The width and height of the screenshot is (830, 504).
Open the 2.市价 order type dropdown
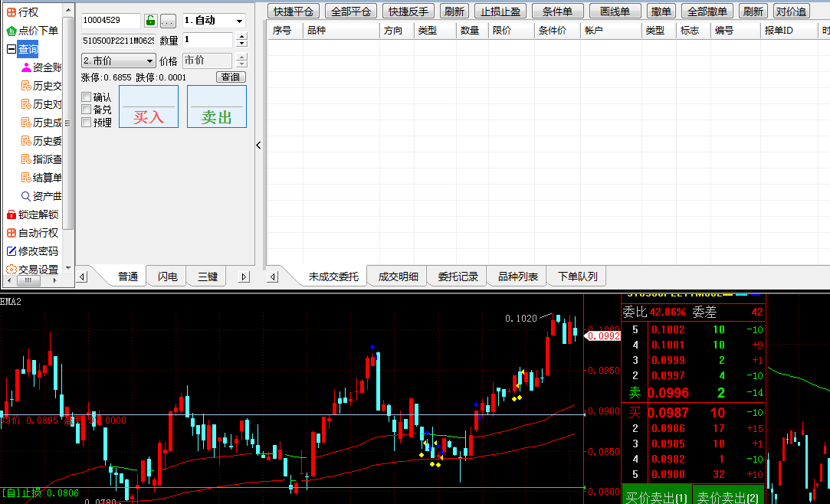pos(119,61)
